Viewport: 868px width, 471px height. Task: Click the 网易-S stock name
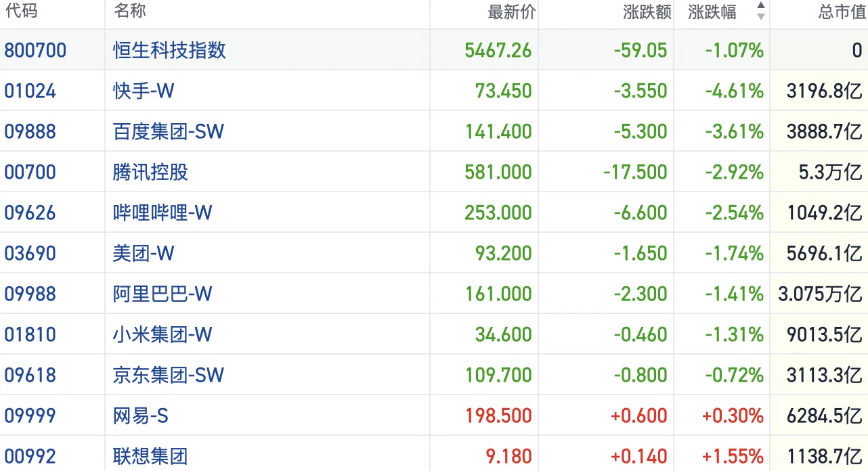(x=140, y=416)
